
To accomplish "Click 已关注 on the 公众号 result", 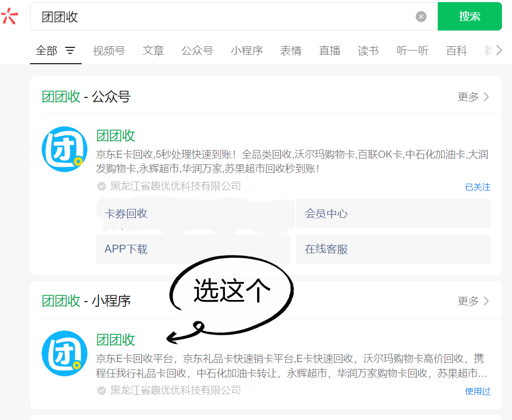I will 478,187.
